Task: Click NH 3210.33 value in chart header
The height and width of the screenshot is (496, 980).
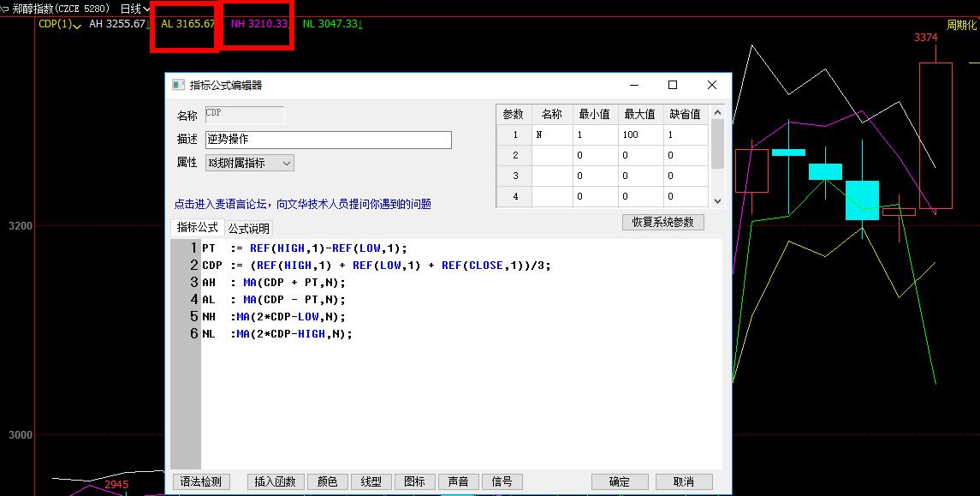Action: pos(259,24)
